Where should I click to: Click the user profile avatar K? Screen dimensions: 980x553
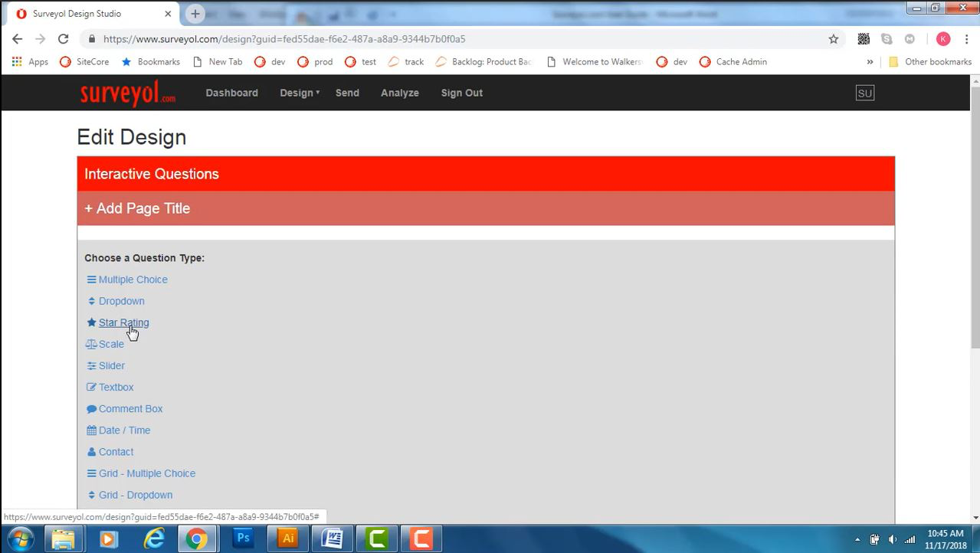pyautogui.click(x=943, y=39)
